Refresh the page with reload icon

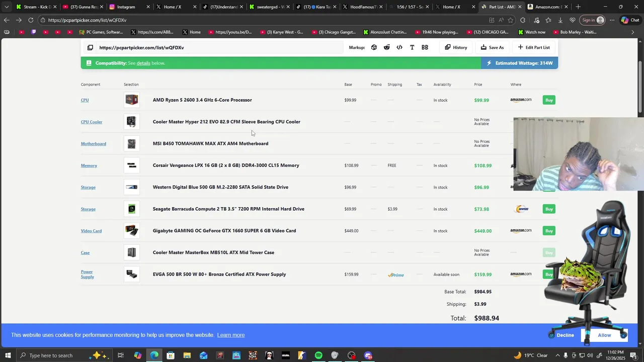tap(31, 20)
